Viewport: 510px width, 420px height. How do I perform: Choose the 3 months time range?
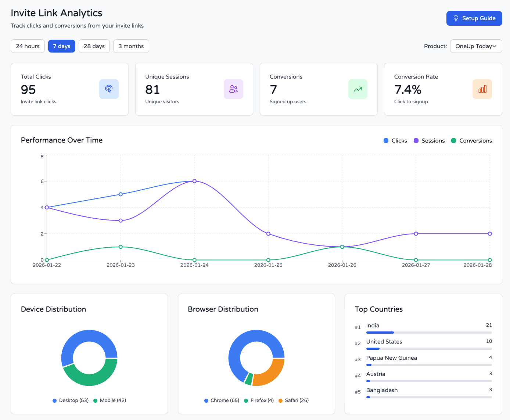[x=131, y=46]
